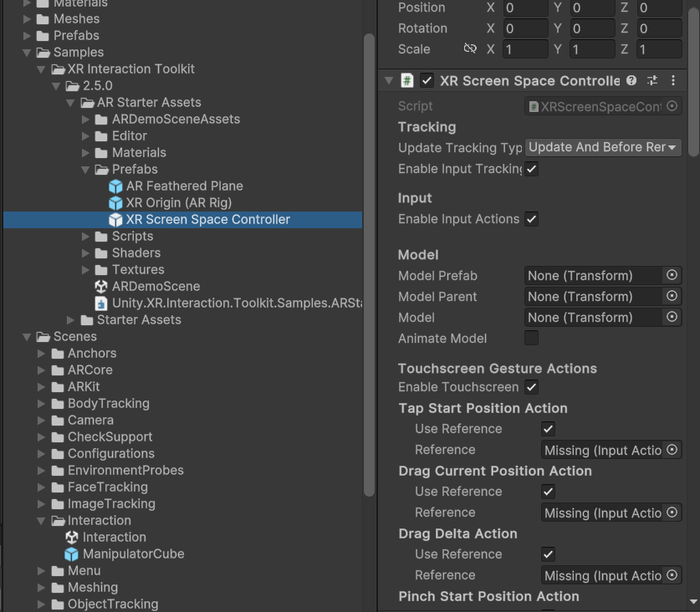The width and height of the screenshot is (700, 612).
Task: Toggle Enable Input Tracking checkbox
Action: pyautogui.click(x=531, y=169)
